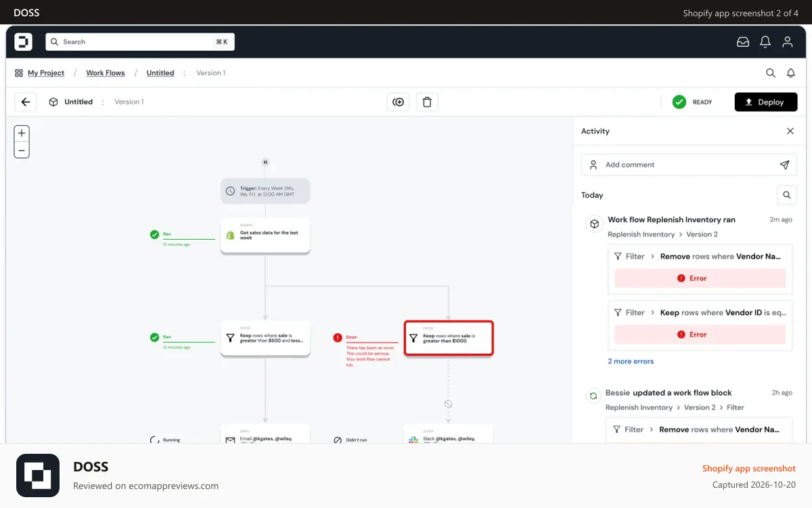The width and height of the screenshot is (812, 508).
Task: Select the Shopify Get sales data block
Action: (x=265, y=236)
